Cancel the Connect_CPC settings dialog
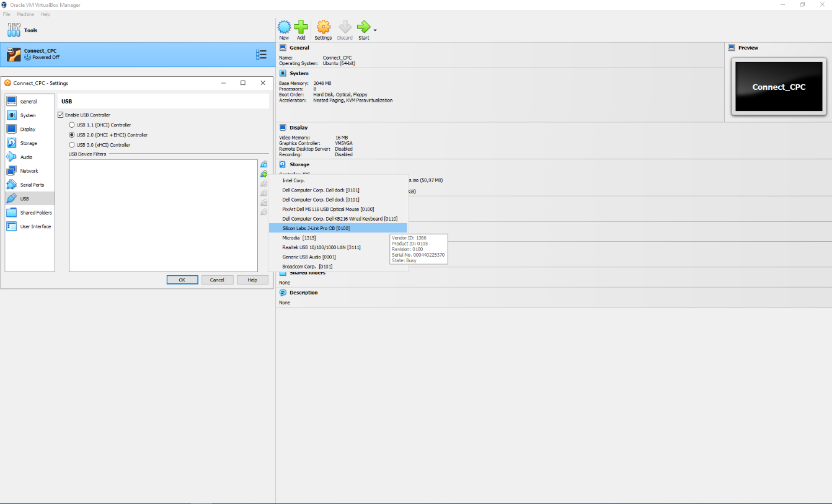This screenshot has height=504, width=832. pyautogui.click(x=217, y=280)
